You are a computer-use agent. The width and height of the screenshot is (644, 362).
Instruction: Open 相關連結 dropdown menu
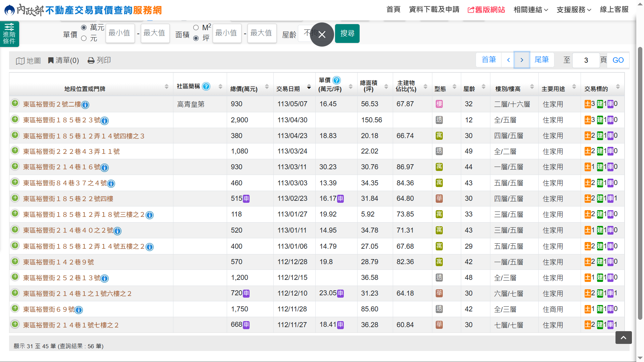tap(531, 10)
